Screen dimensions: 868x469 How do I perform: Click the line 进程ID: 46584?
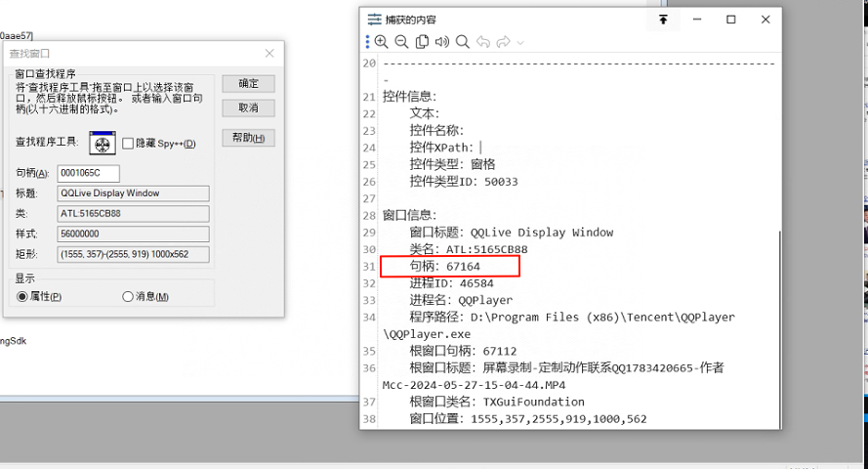[x=451, y=283]
